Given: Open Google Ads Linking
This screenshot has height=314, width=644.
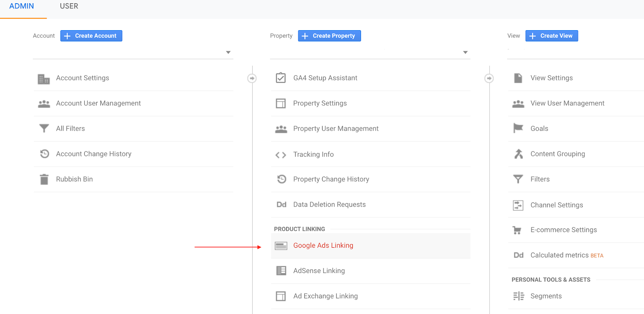Looking at the screenshot, I should [323, 245].
